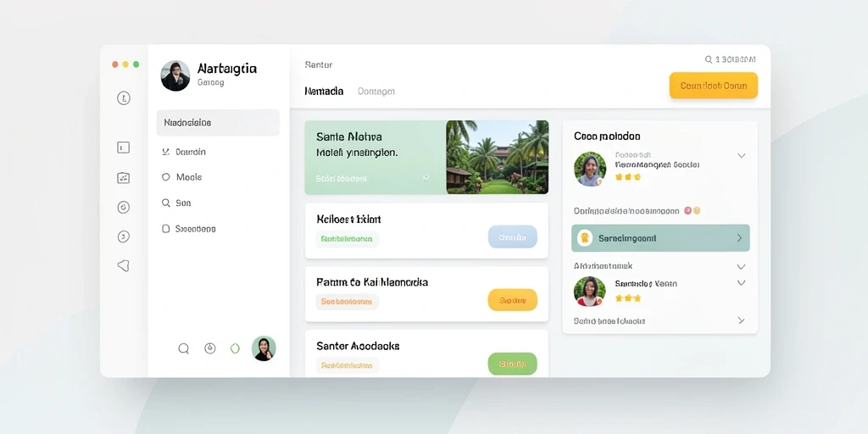Select the send arrow icon in the left rail
Image resolution: width=868 pixels, height=434 pixels.
[124, 265]
